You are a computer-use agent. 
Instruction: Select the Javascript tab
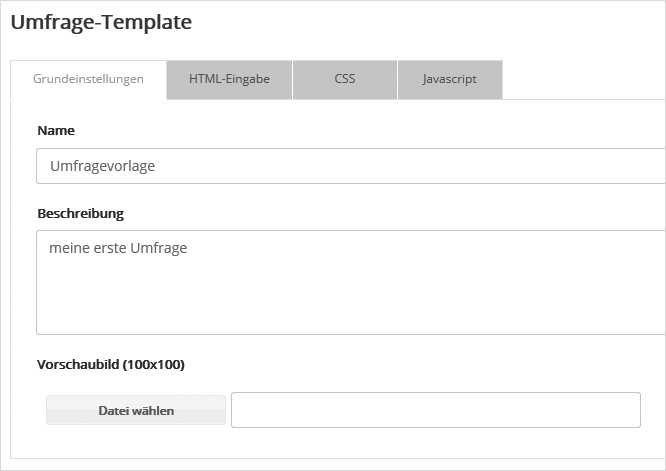point(449,79)
